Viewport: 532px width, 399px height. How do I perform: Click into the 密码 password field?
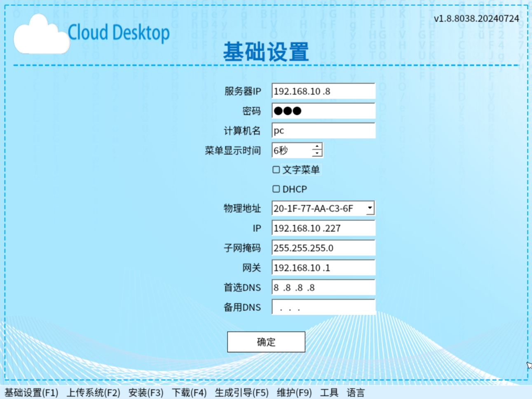click(323, 111)
